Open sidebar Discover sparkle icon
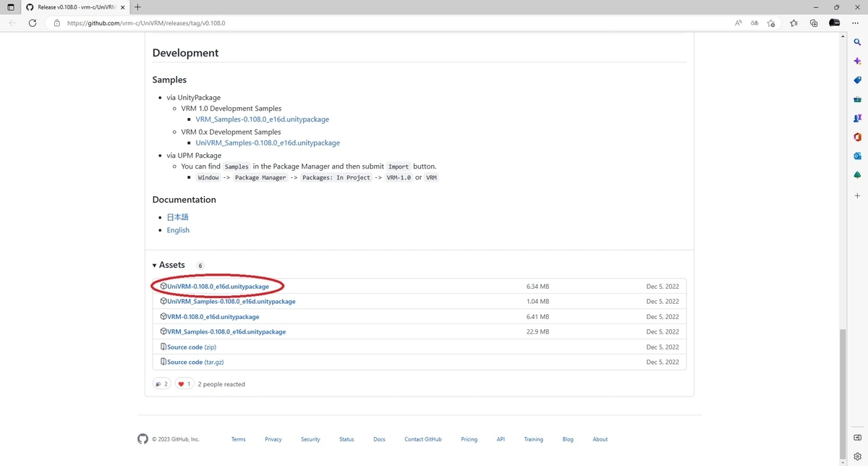The width and height of the screenshot is (868, 466). click(858, 62)
